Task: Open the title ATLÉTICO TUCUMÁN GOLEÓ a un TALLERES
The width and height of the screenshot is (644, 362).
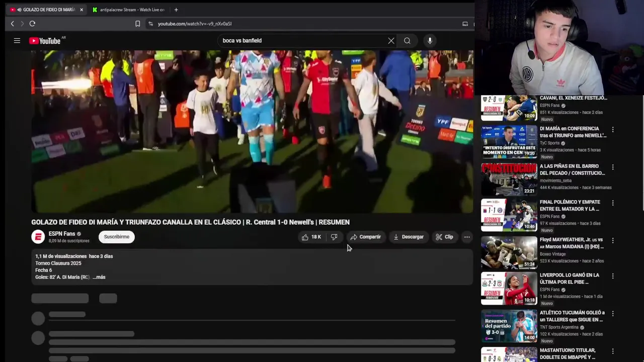Action: pos(572,316)
